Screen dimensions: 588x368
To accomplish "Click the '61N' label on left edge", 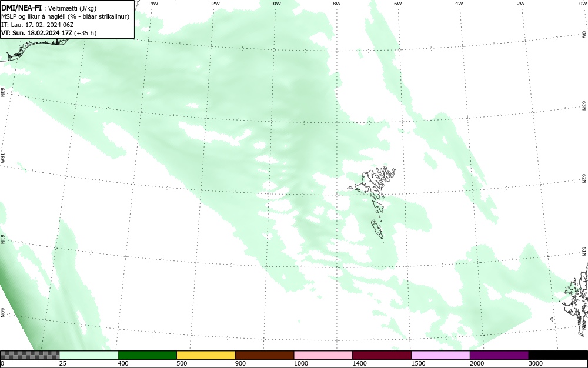I will 2,239.
